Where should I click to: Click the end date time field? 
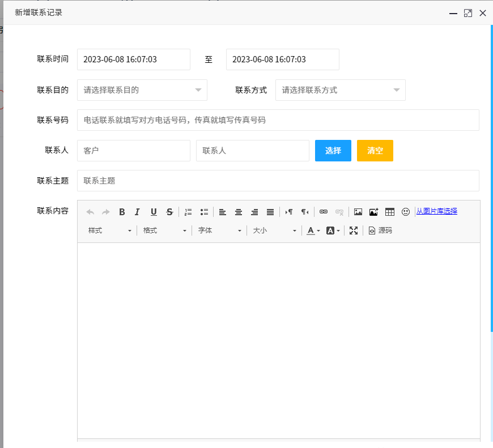click(x=283, y=59)
